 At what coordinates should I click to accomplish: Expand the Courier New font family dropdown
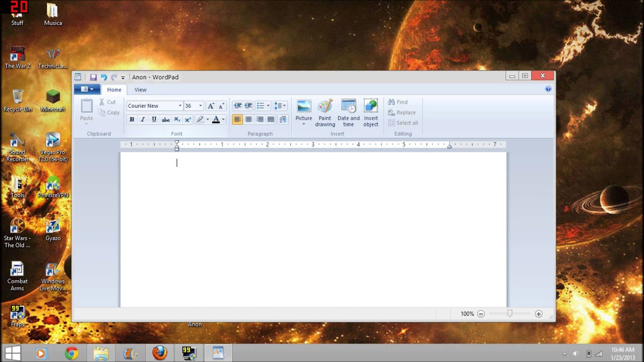click(180, 106)
